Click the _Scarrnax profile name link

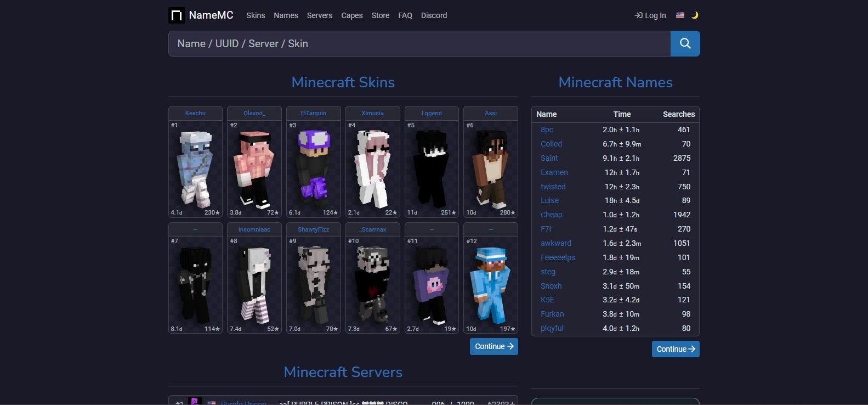(373, 229)
